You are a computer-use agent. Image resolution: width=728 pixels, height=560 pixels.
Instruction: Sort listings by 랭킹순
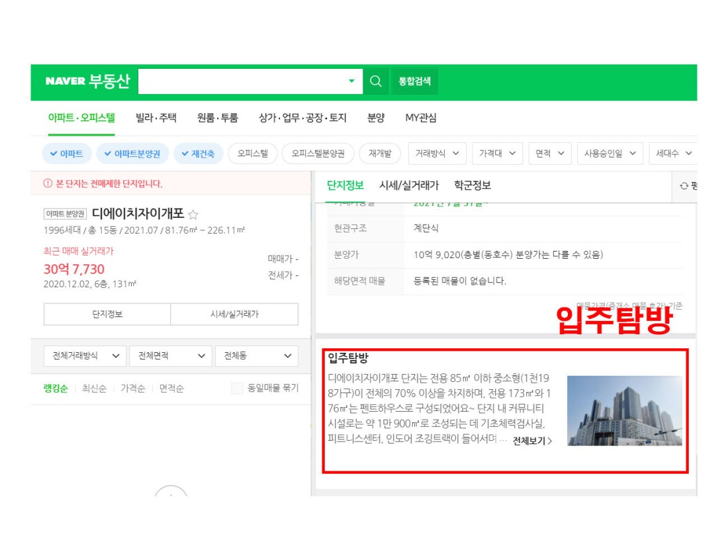coord(56,388)
